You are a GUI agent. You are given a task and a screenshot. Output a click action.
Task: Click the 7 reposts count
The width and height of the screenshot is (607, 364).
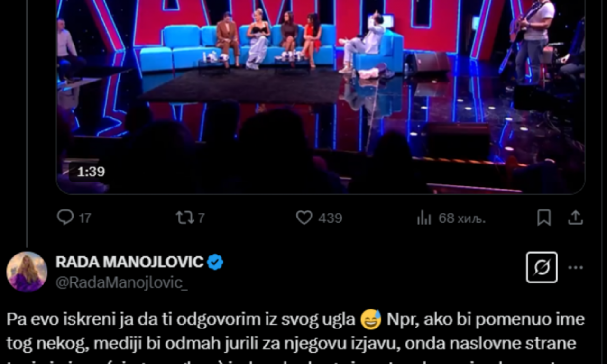click(x=201, y=218)
